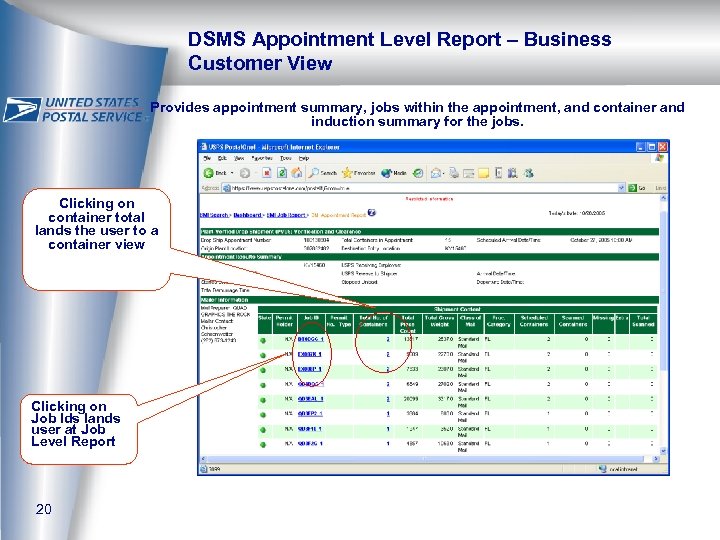720x540 pixels.
Task: Click the vertical scrollbar up arrow
Action: (663, 198)
